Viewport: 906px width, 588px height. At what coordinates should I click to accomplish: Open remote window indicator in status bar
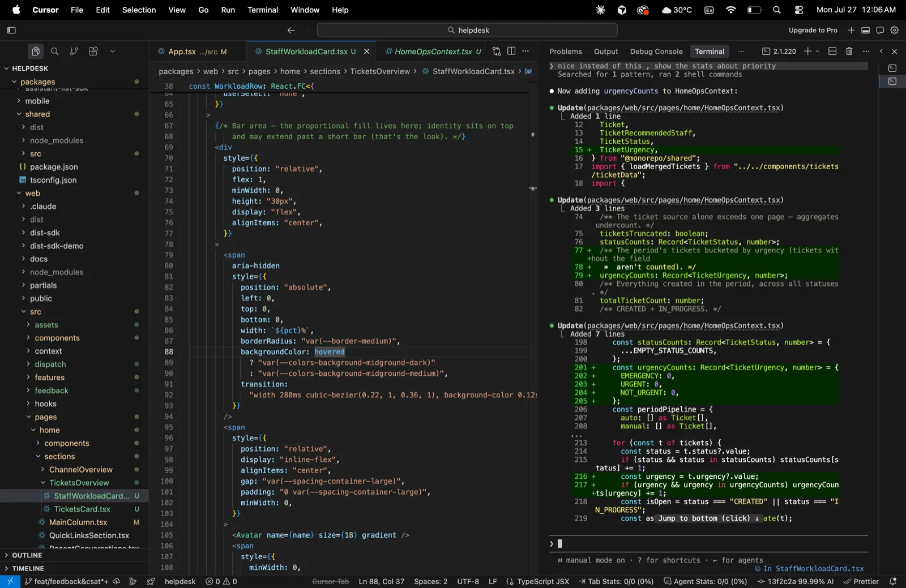[10, 581]
